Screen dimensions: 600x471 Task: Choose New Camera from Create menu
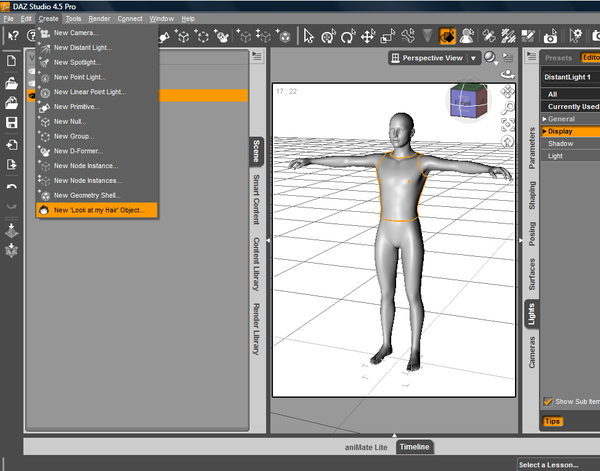pos(97,33)
